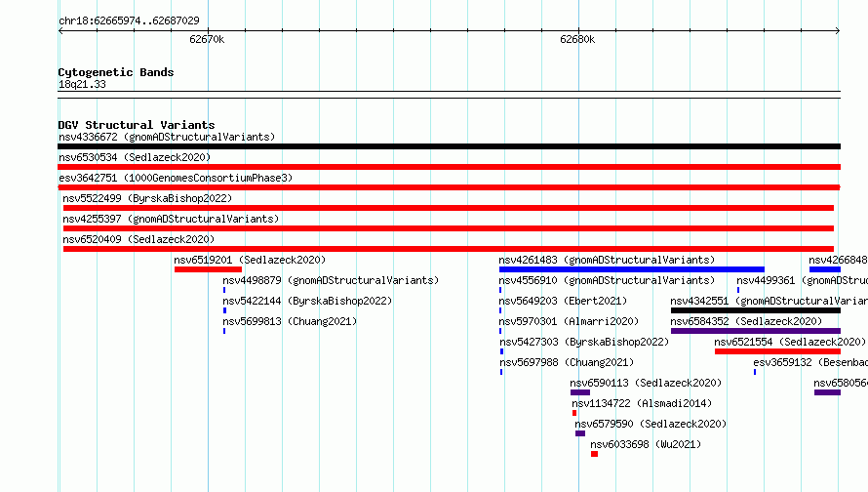The width and height of the screenshot is (868, 492).
Task: Open the nsv6519201 Sedlazeck2020 label
Action: coord(250,260)
